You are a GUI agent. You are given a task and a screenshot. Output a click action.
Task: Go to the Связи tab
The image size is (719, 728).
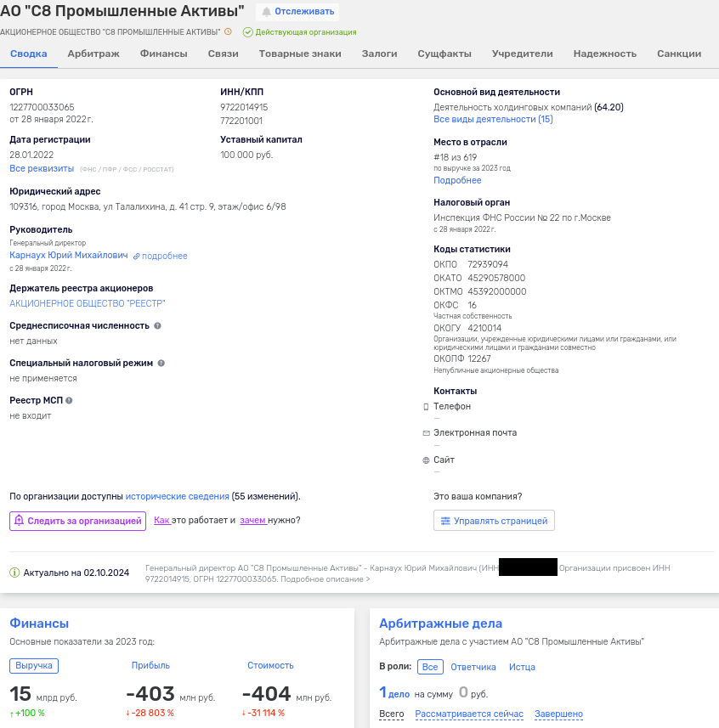(224, 54)
